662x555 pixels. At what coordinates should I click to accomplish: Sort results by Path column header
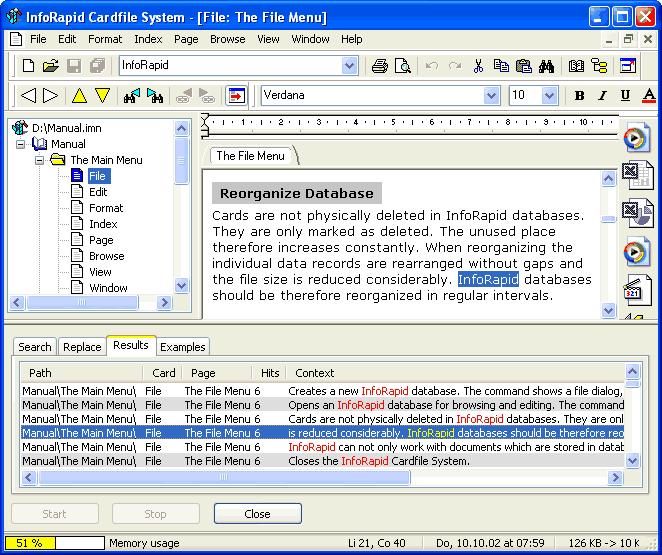[x=81, y=373]
